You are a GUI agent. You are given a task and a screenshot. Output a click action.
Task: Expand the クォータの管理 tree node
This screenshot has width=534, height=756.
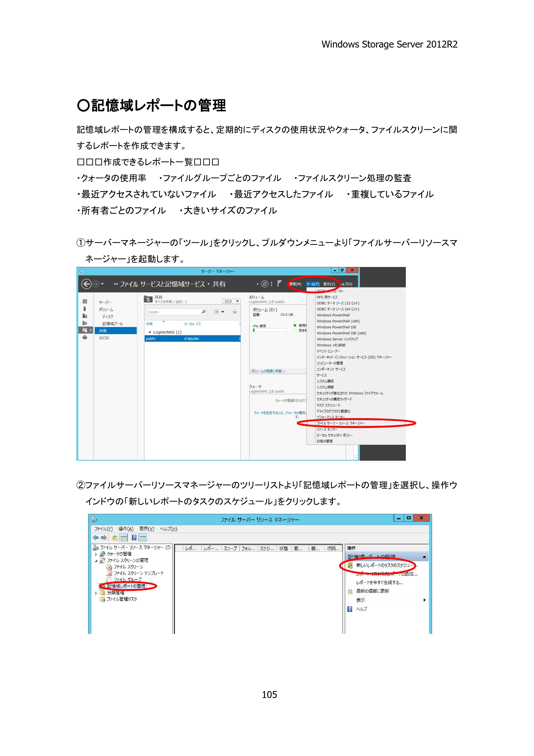click(96, 554)
